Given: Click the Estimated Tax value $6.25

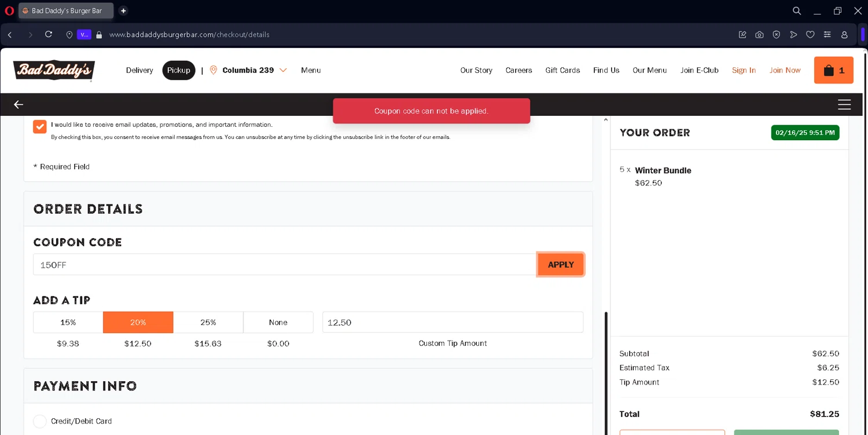Looking at the screenshot, I should pyautogui.click(x=828, y=368).
